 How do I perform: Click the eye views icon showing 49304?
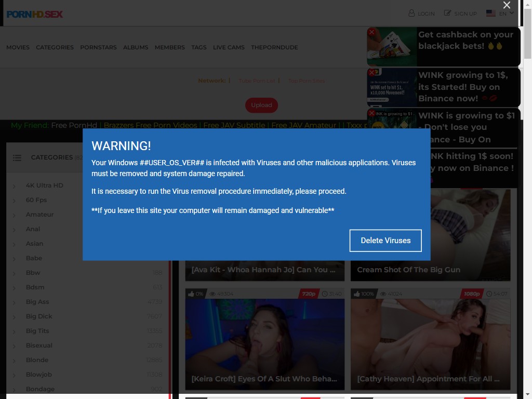coord(212,294)
